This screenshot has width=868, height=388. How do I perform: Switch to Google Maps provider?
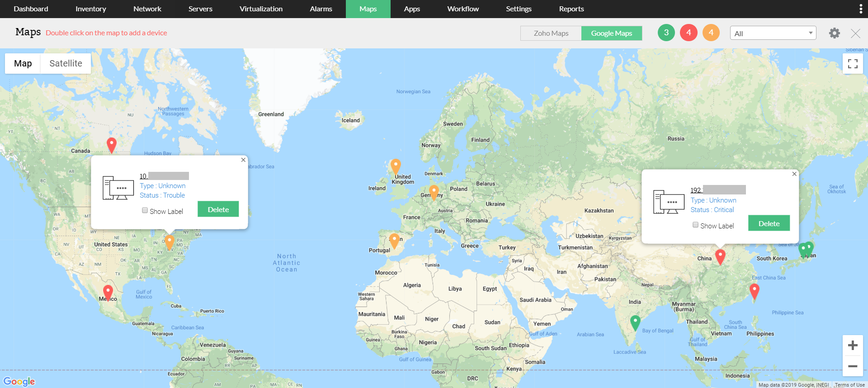pos(612,33)
